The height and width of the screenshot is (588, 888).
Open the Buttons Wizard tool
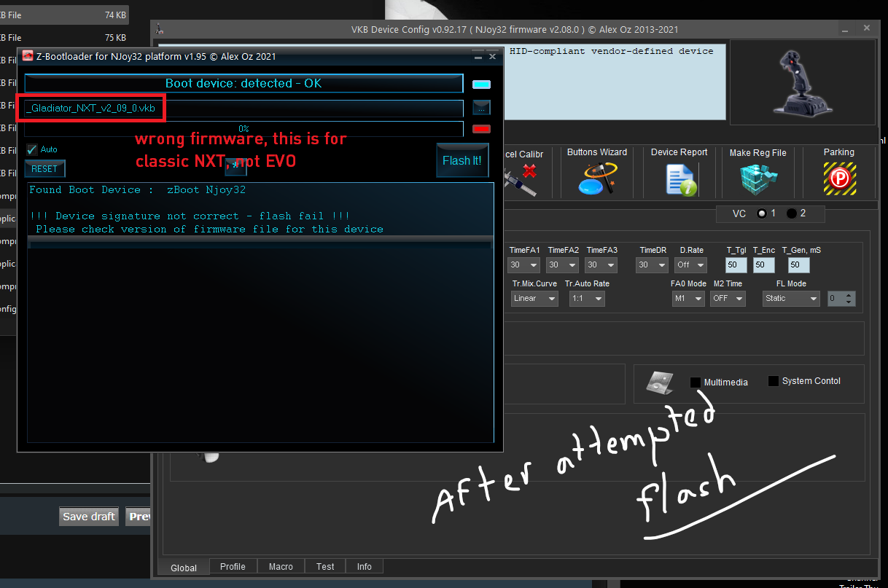[597, 179]
